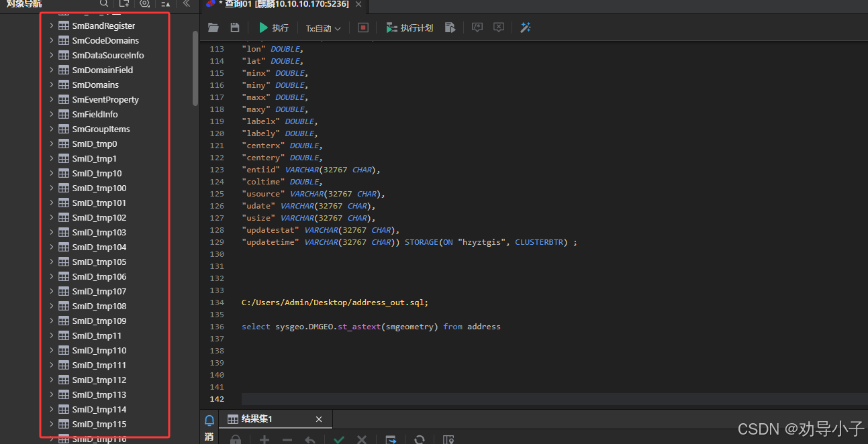Click the table icon beside SmID_tmp103
Screen dimensions: 868x444
[64, 232]
